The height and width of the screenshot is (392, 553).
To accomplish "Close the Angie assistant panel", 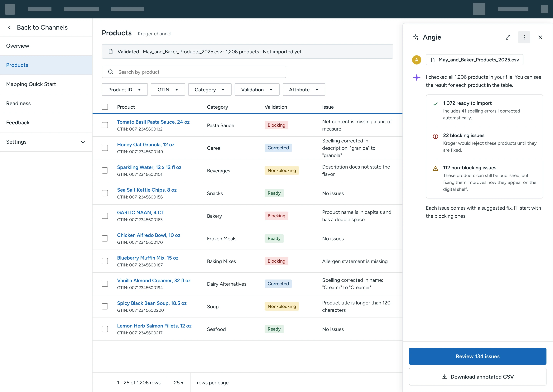I will pos(540,37).
